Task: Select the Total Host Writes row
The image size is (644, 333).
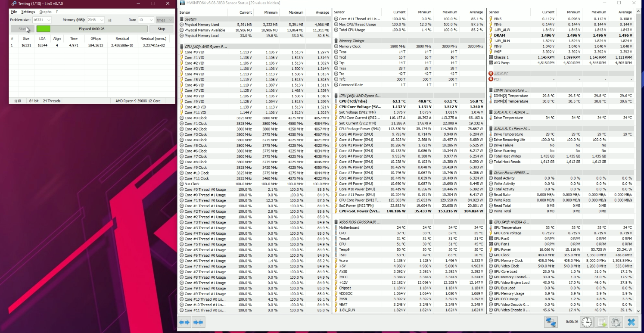Action: (562, 156)
